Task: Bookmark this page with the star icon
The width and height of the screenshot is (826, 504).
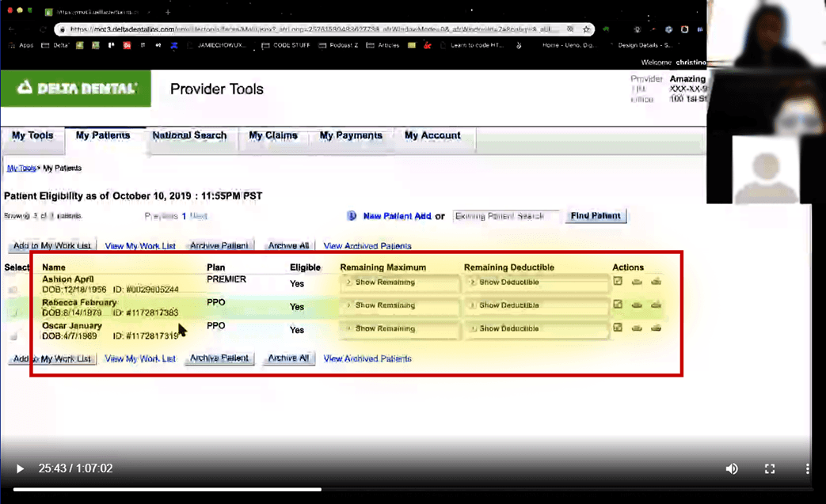Action: point(586,29)
